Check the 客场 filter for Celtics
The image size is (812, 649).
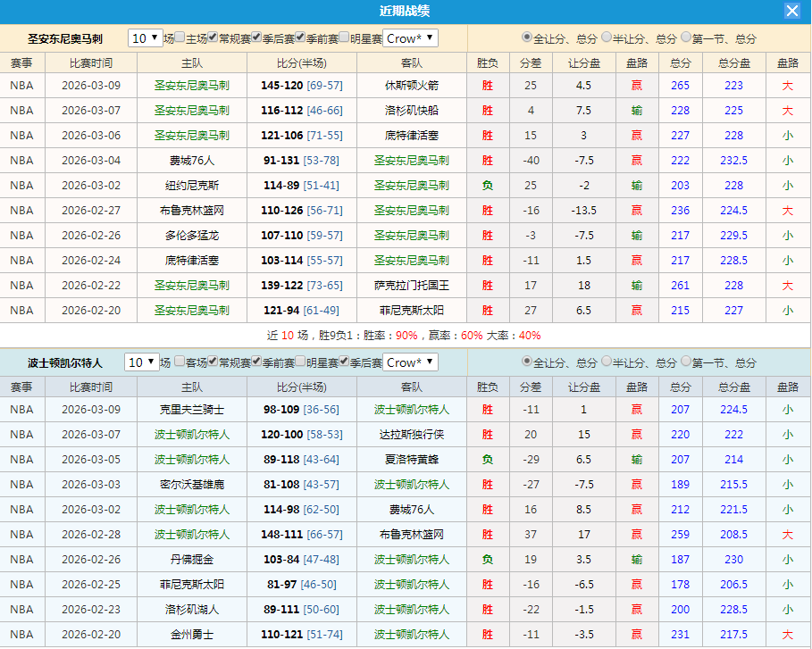coord(179,362)
